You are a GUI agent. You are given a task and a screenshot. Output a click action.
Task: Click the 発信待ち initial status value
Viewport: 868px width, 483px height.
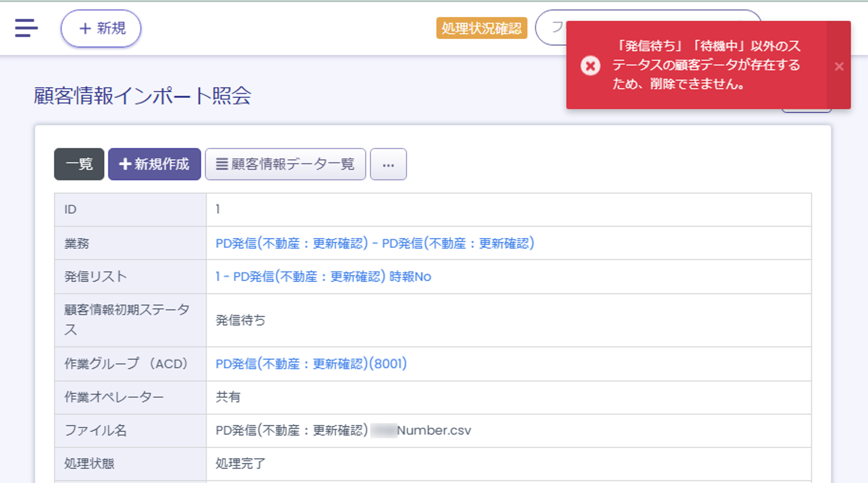click(x=240, y=320)
